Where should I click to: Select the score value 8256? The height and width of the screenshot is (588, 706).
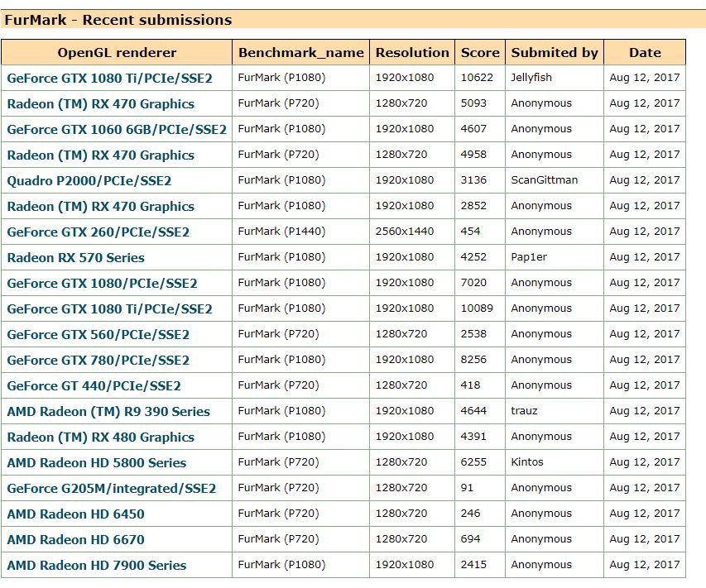[473, 360]
